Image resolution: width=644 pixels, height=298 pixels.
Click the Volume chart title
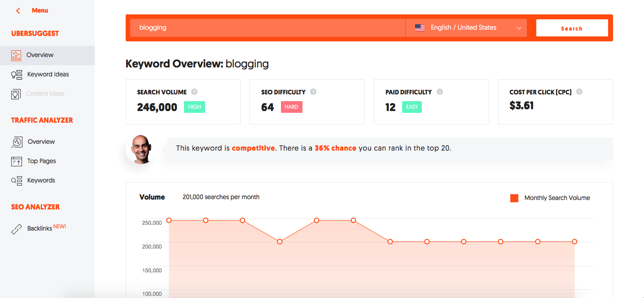[x=152, y=197]
